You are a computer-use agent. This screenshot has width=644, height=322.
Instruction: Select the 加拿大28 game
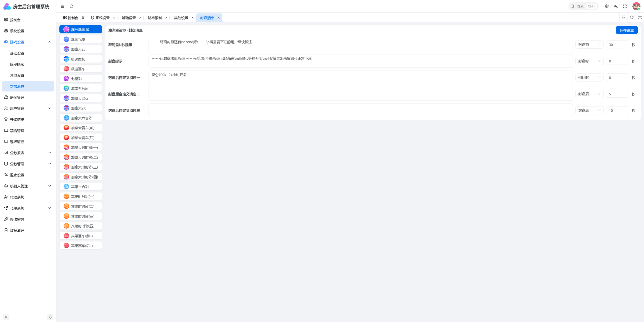(81, 49)
